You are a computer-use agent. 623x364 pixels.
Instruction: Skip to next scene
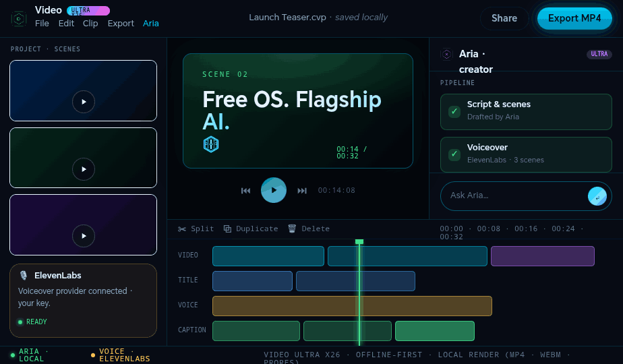pos(302,191)
